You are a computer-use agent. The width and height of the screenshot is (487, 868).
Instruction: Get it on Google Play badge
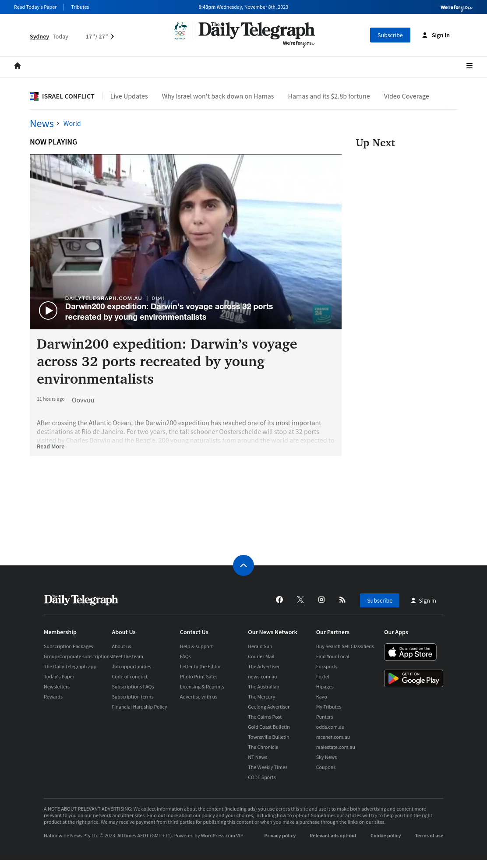[x=413, y=678]
